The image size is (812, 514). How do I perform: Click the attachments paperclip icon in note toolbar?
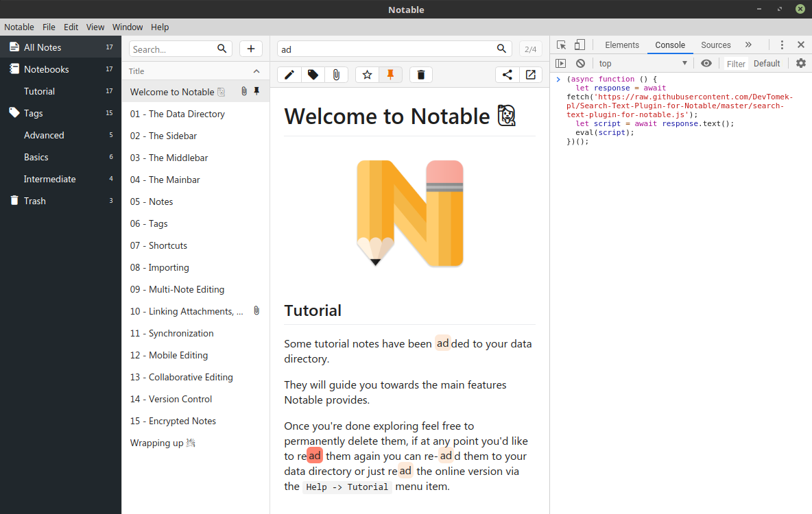336,75
